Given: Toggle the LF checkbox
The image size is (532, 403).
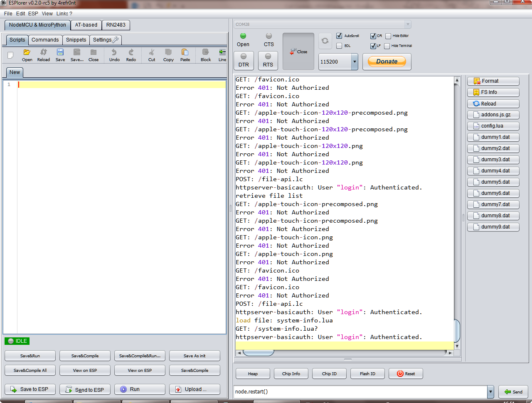Looking at the screenshot, I should [x=373, y=46].
